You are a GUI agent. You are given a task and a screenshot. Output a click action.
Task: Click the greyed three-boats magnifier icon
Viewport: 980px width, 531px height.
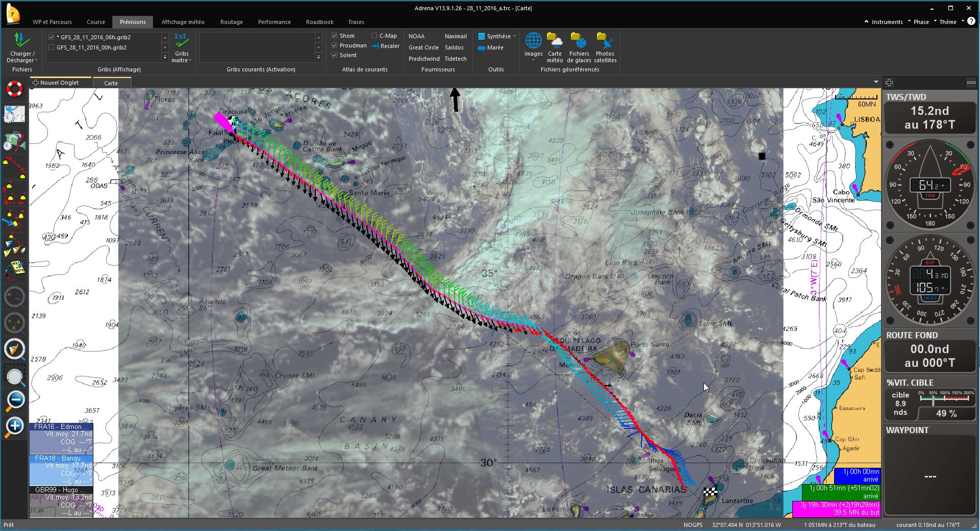coord(15,323)
